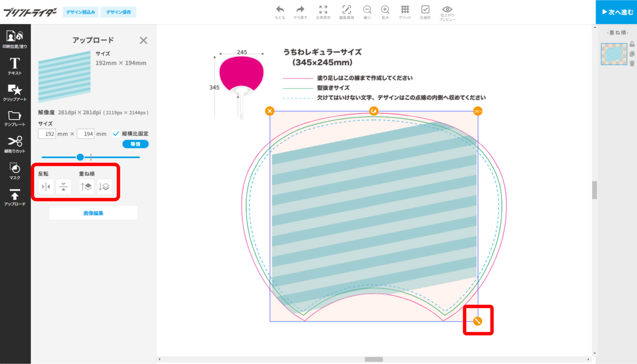Viewport: 637px width, 364px height.
Task: Click the デザイン保存 button
Action: [118, 12]
